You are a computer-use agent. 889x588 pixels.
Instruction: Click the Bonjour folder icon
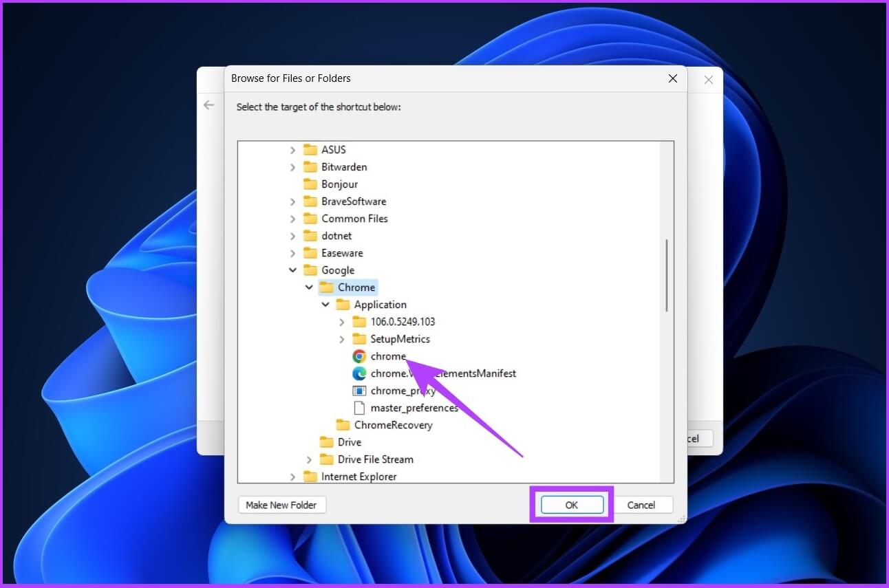[310, 184]
